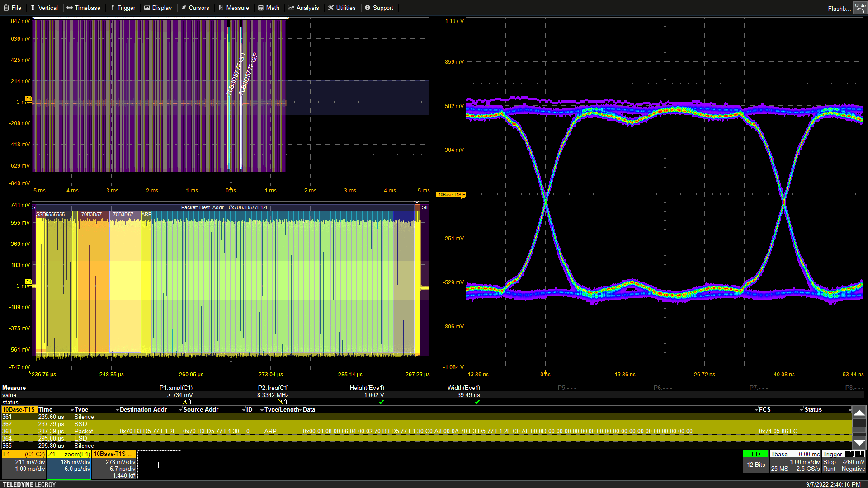868x488 pixels.
Task: Click the Z1 trace marker on zoom grid
Action: pyautogui.click(x=28, y=282)
